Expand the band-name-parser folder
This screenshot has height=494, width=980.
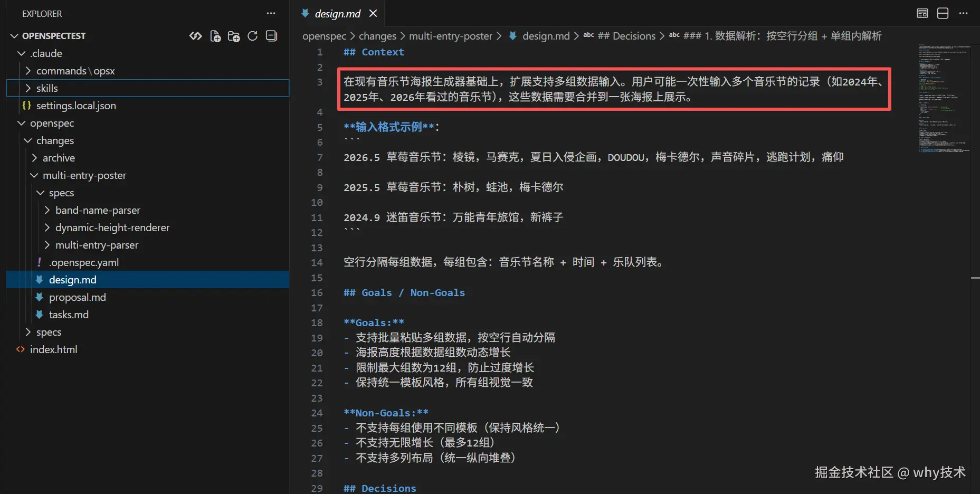[46, 210]
